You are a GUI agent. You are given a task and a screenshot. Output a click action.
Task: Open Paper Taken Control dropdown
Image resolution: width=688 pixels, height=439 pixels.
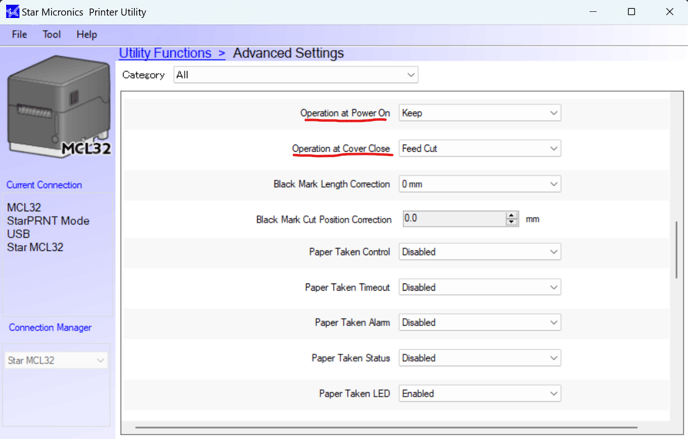[479, 252]
